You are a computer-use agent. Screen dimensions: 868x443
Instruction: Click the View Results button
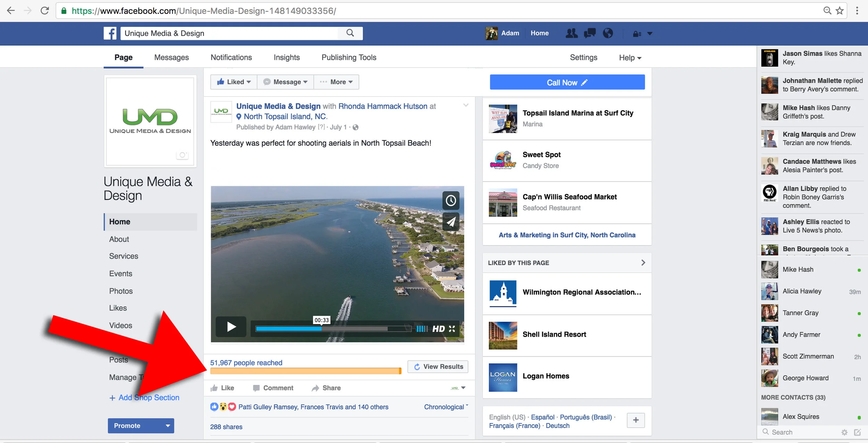[x=438, y=367]
